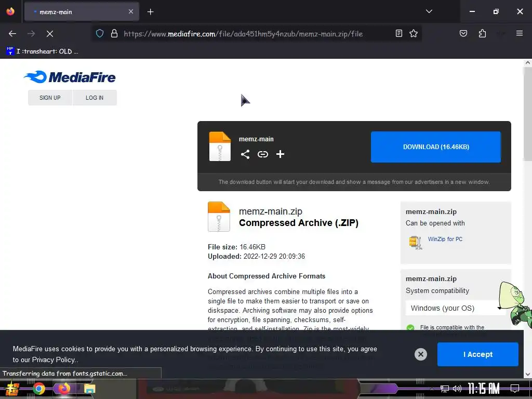Go back with the browser back arrow
The image size is (532, 399).
tap(12, 34)
